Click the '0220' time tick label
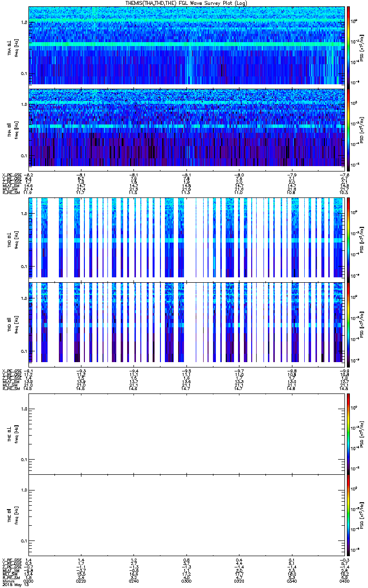The width and height of the screenshot is (368, 588). pyautogui.click(x=81, y=581)
